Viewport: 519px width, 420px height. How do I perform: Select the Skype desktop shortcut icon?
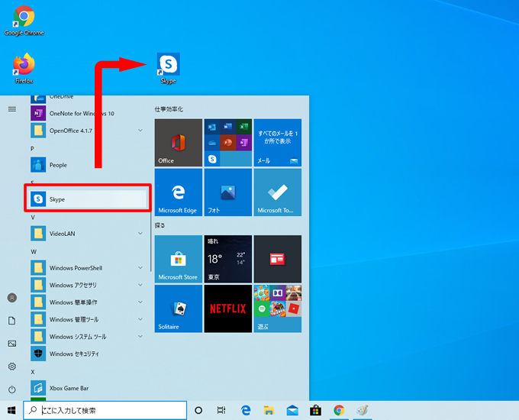[169, 68]
